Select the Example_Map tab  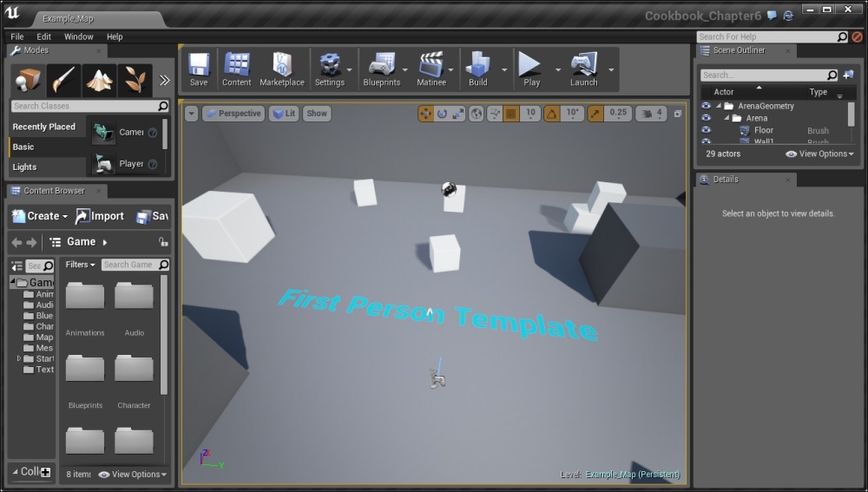68,18
